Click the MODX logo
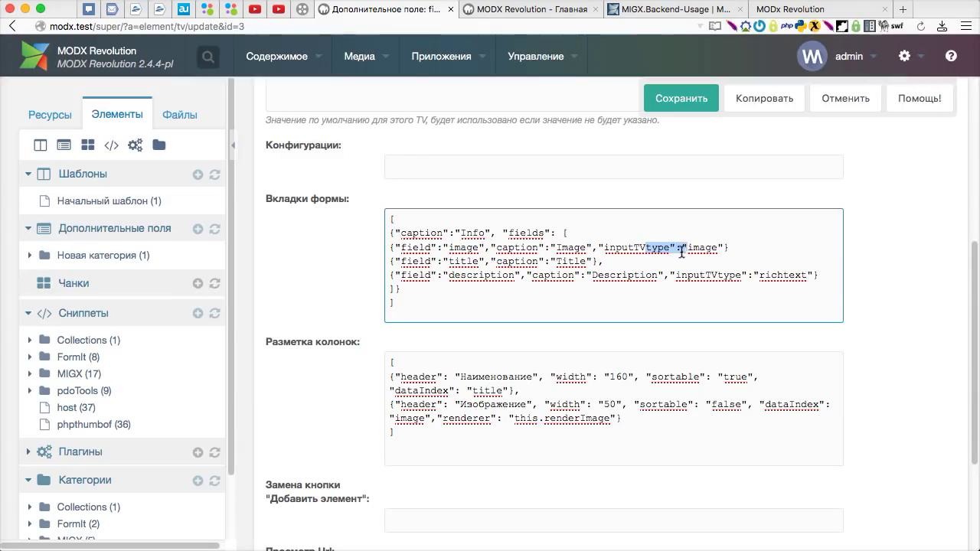This screenshot has height=551, width=980. pyautogui.click(x=34, y=56)
